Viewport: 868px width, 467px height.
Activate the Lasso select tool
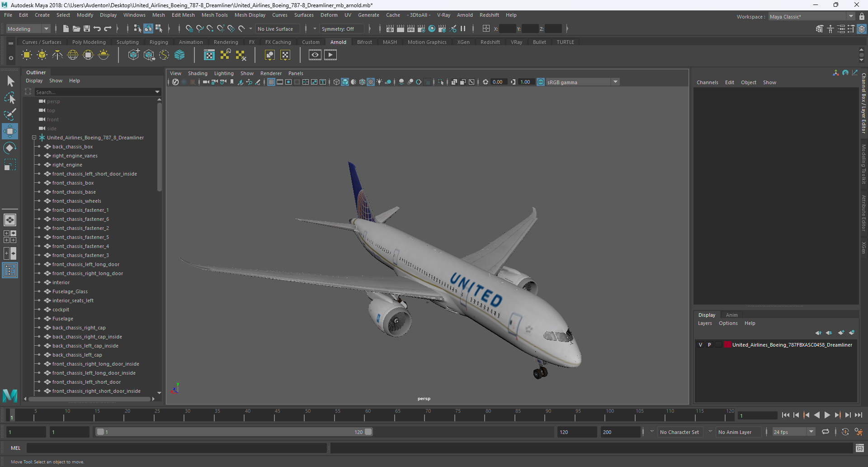coord(10,98)
